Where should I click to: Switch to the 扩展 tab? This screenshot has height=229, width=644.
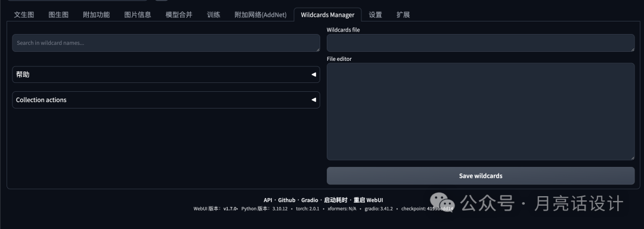click(x=403, y=15)
